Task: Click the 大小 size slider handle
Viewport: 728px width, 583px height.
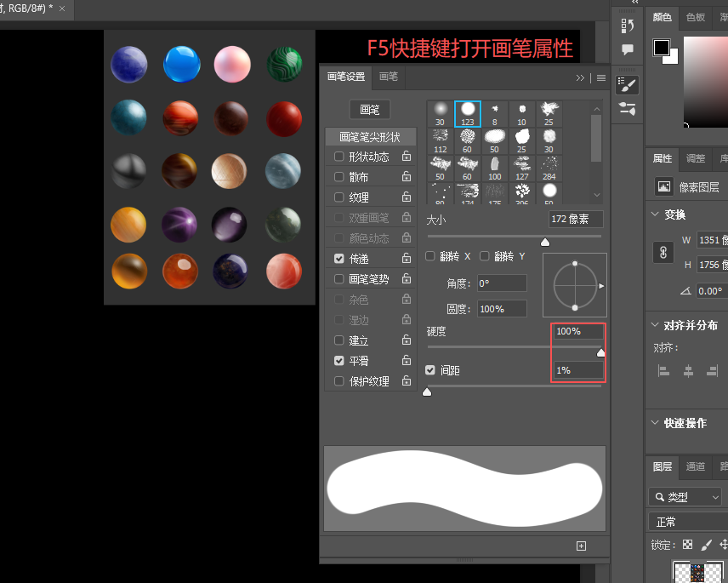Action: 545,242
